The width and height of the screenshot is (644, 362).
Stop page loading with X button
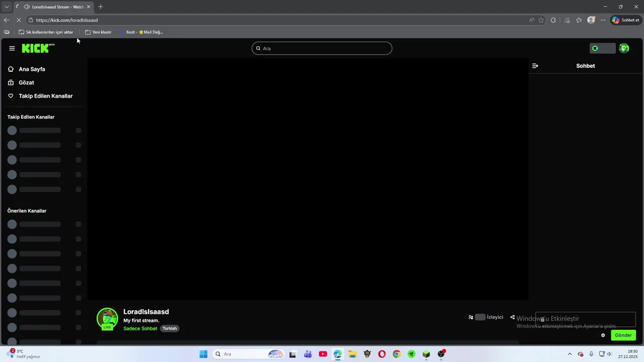[19, 20]
